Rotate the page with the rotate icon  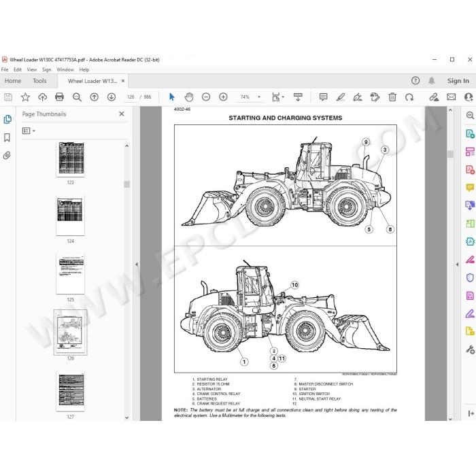click(409, 97)
